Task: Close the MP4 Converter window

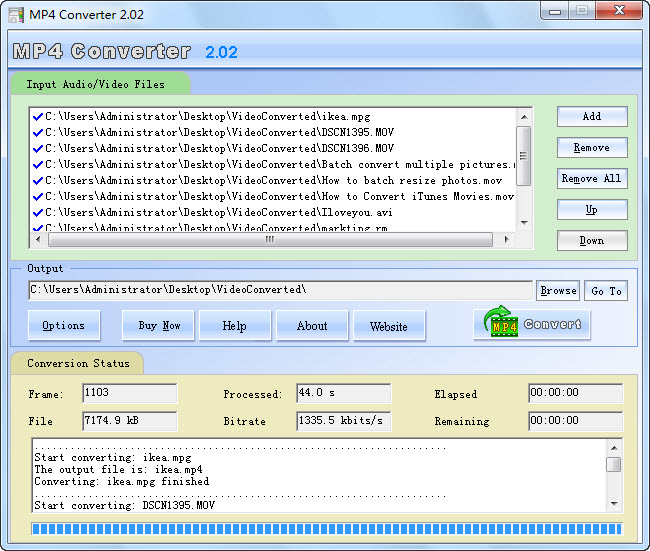Action: (x=619, y=11)
